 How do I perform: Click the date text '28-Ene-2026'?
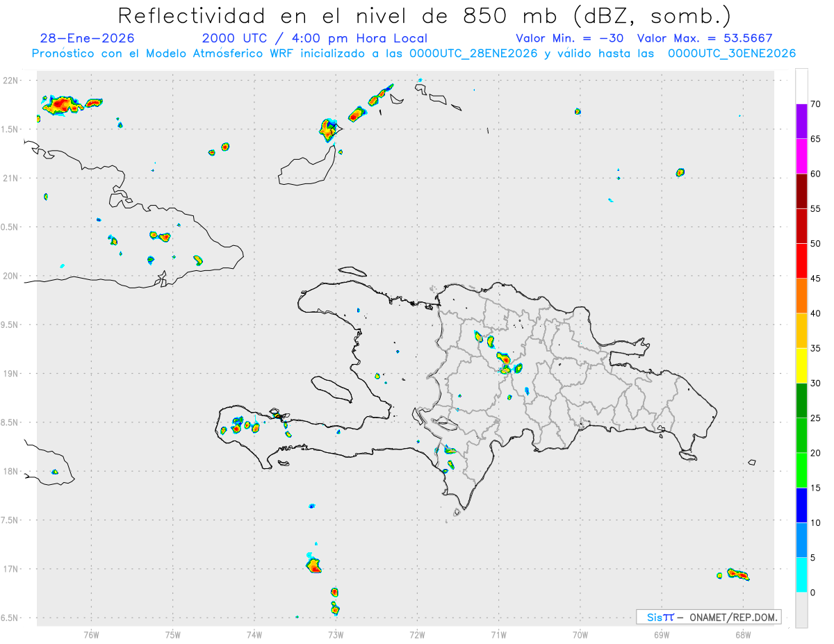click(x=88, y=38)
